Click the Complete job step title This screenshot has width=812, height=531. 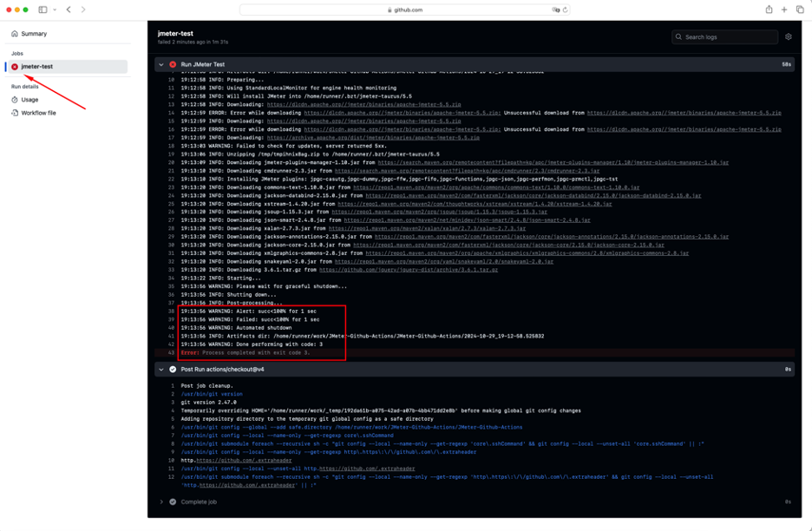pyautogui.click(x=199, y=502)
